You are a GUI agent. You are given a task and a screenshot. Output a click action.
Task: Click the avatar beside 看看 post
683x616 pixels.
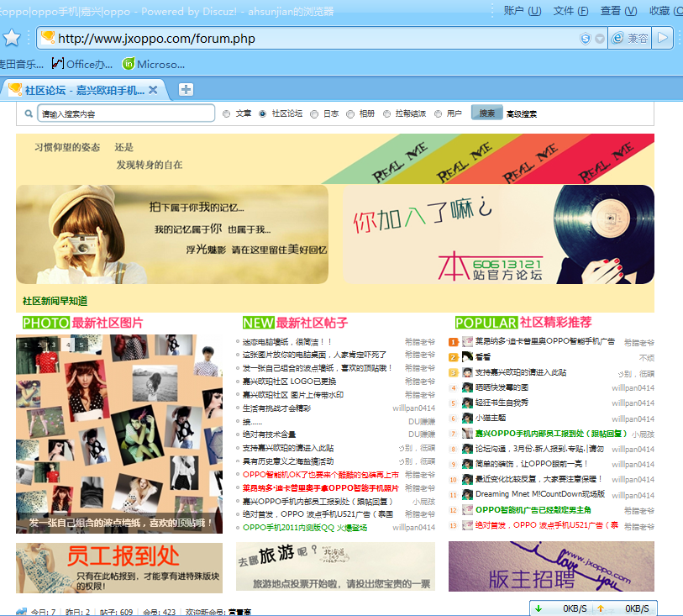click(467, 357)
